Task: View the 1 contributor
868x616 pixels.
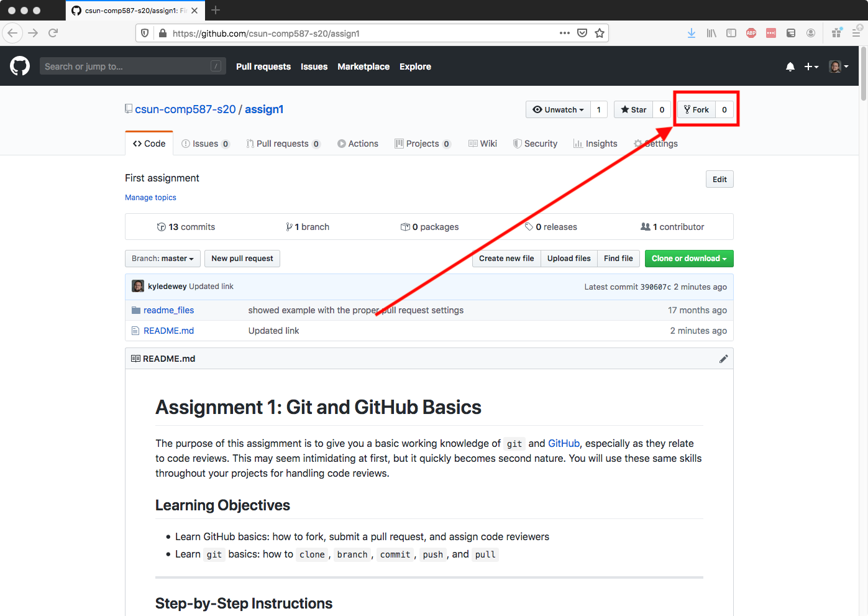Action: (x=672, y=227)
